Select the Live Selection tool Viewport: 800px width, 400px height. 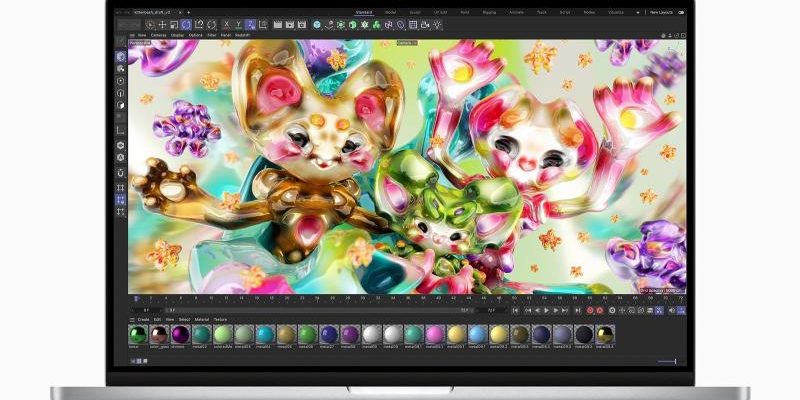click(150, 24)
